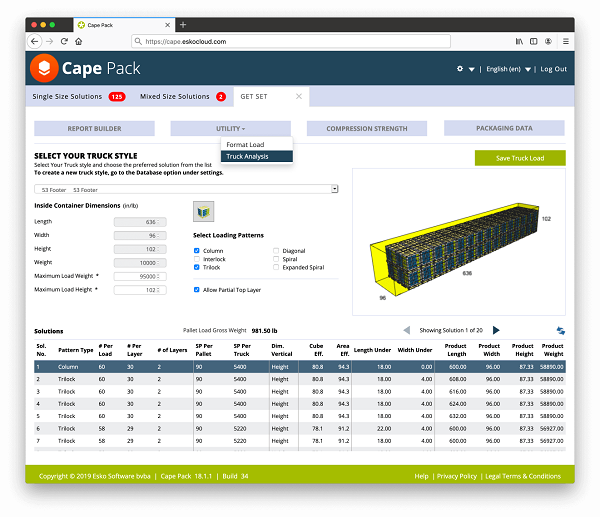Image resolution: width=600 pixels, height=517 pixels.
Task: Close the GET SET tab
Action: 299,97
